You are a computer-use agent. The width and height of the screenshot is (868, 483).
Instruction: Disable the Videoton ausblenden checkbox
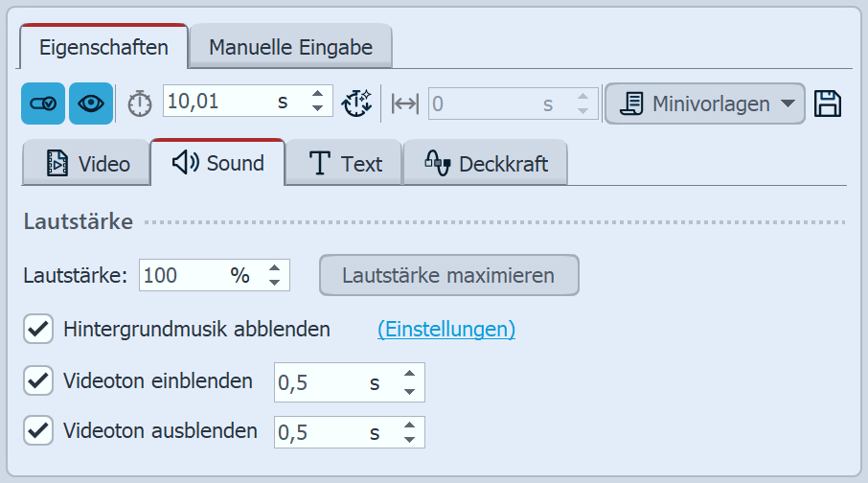pyautogui.click(x=38, y=431)
